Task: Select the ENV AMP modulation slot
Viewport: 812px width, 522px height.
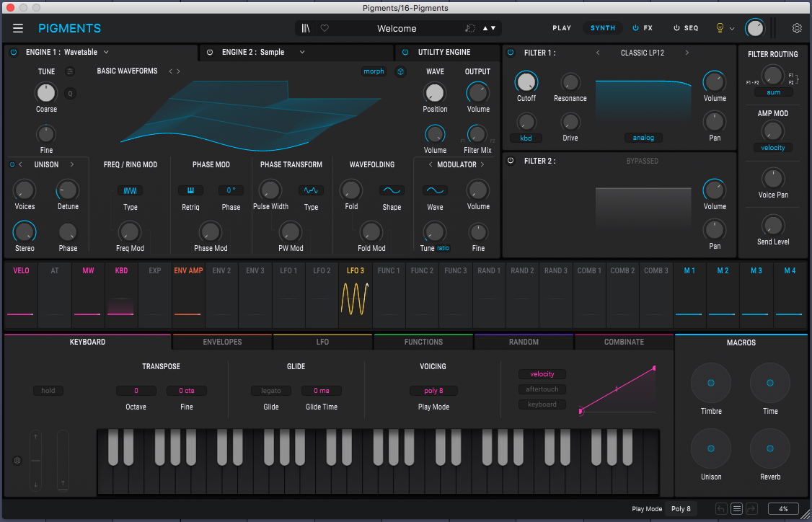Action: tap(188, 295)
